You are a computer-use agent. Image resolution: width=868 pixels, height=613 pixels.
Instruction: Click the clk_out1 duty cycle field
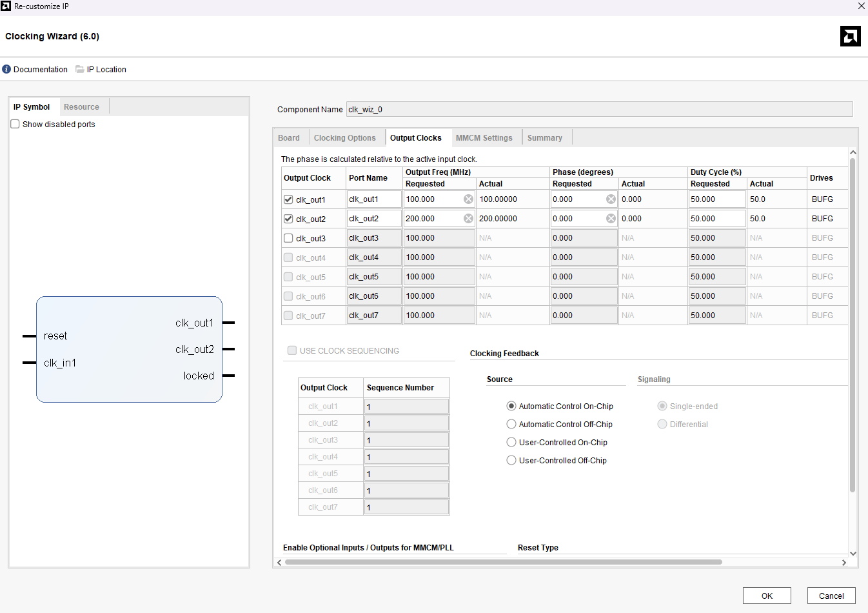point(716,199)
